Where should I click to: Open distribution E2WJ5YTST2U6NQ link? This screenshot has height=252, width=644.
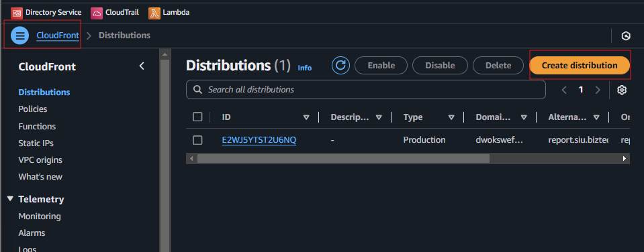pyautogui.click(x=259, y=140)
